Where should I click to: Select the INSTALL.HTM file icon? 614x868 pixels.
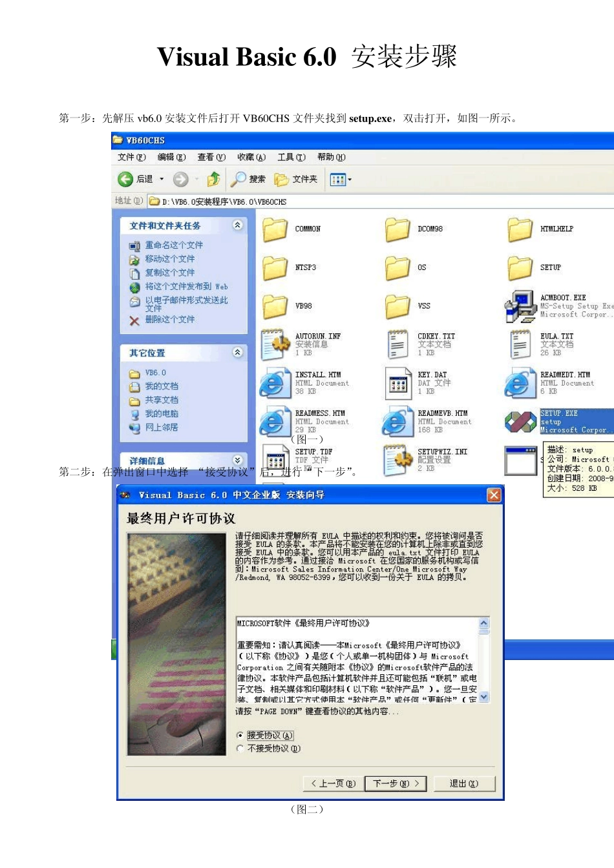pyautogui.click(x=275, y=383)
